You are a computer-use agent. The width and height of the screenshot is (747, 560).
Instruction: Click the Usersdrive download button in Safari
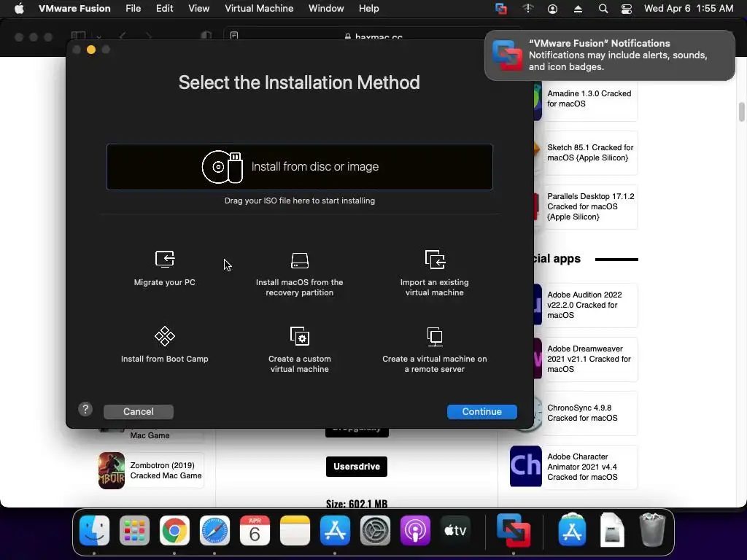click(x=356, y=467)
